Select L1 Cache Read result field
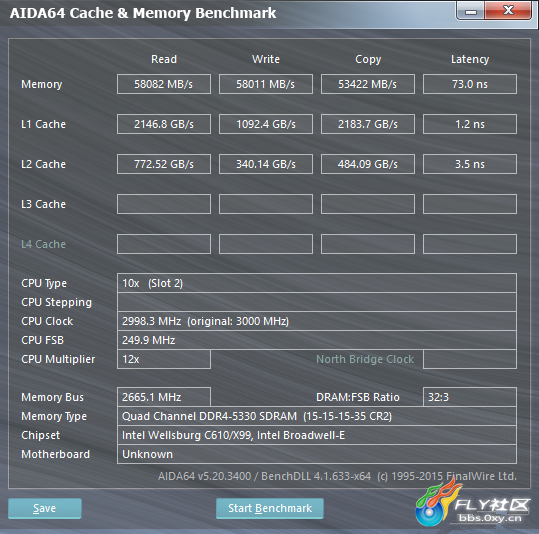The width and height of the screenshot is (539, 534). tap(164, 124)
